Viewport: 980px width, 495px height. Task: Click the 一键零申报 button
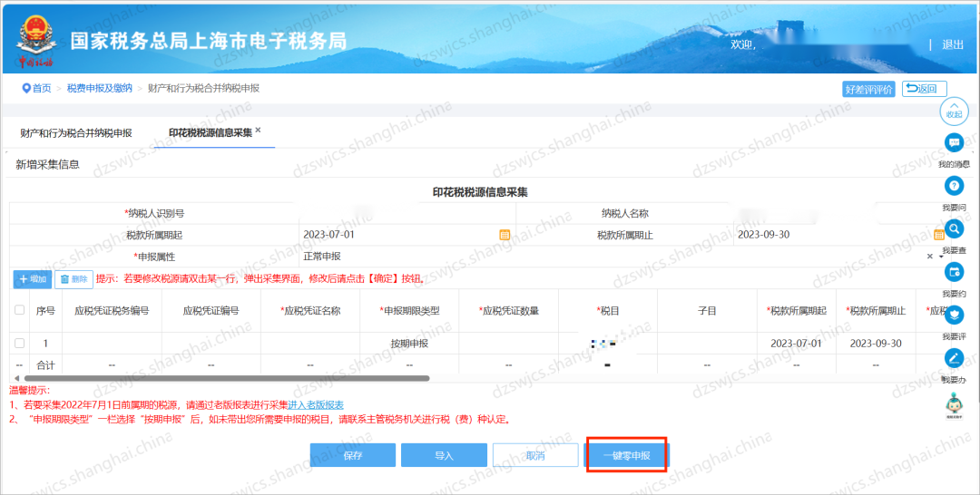tap(627, 456)
